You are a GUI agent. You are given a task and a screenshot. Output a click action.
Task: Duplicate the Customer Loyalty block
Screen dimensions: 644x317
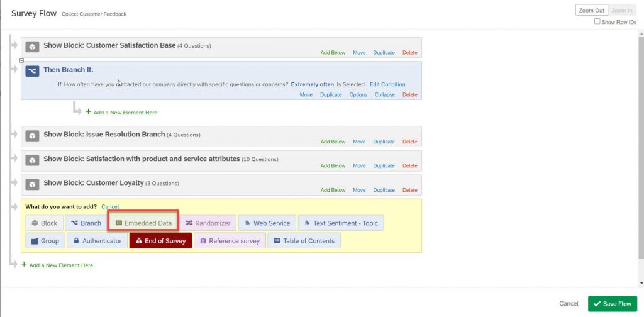[x=384, y=190]
